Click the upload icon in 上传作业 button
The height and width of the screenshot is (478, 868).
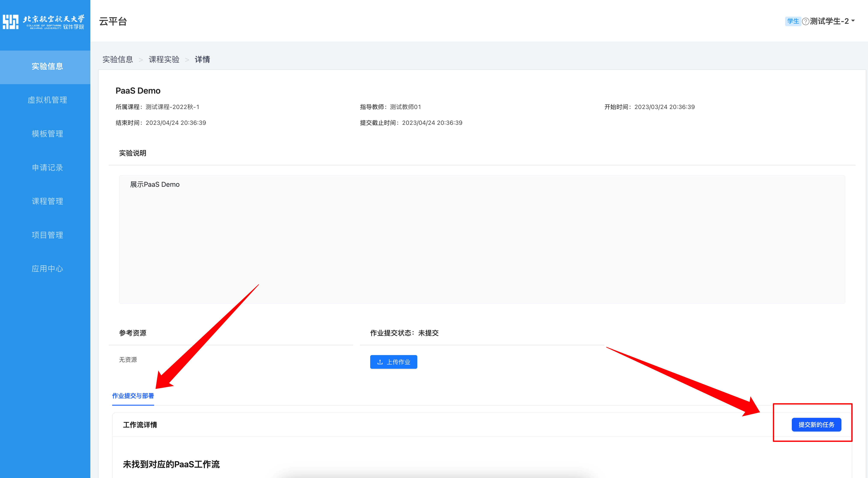380,362
